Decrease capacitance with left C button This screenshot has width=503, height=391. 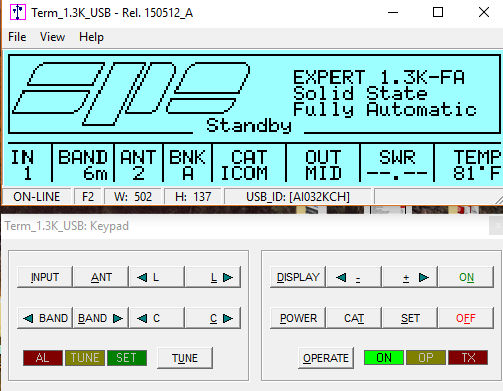(x=157, y=318)
